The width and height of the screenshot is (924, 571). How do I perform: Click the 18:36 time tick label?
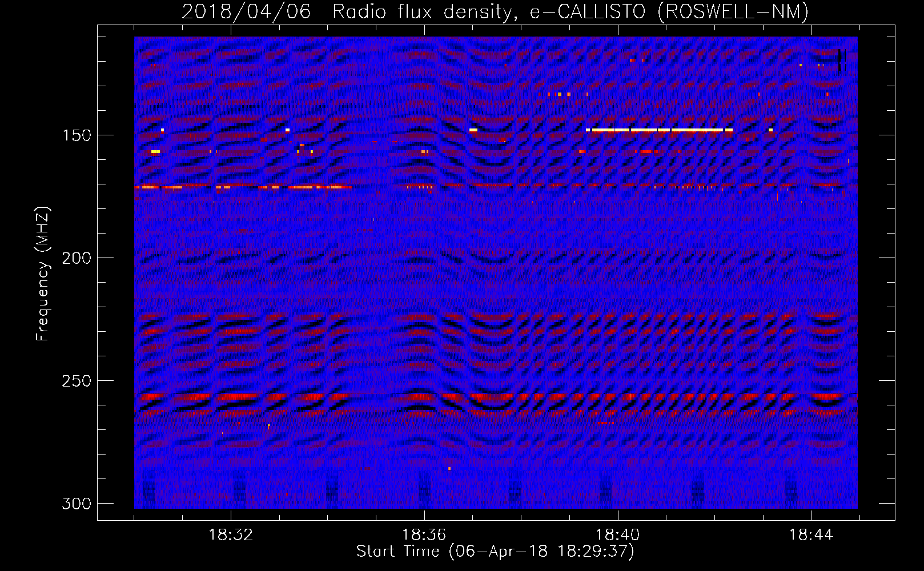point(424,535)
